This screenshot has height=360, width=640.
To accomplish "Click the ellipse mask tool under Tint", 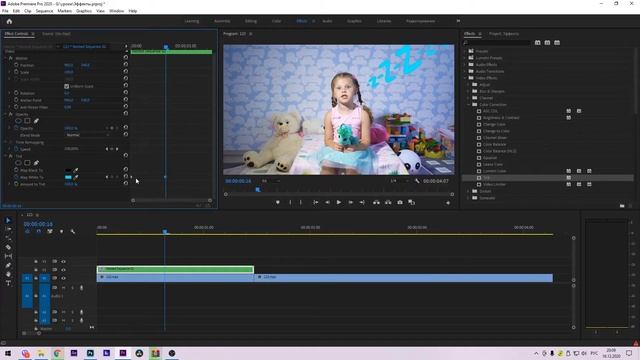I will tap(18, 163).
